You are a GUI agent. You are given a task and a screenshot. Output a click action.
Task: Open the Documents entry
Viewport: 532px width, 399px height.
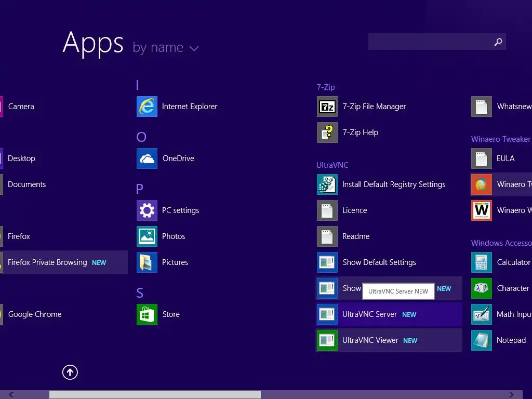[23, 184]
